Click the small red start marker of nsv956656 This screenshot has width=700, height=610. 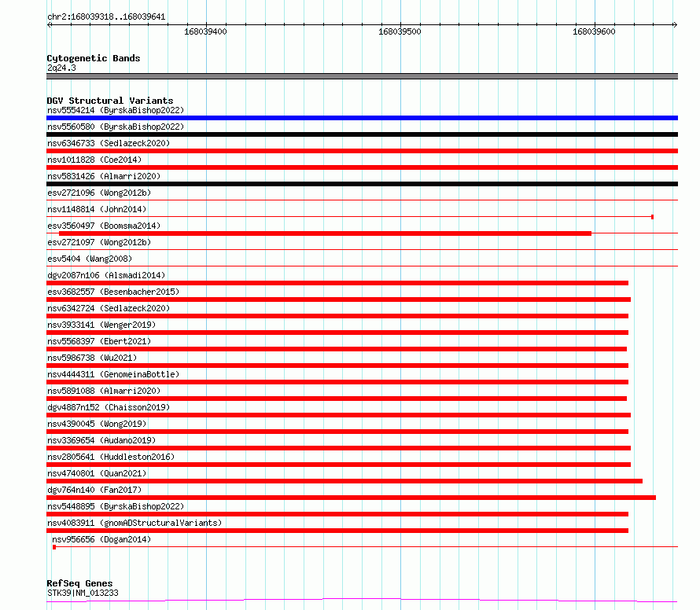pyautogui.click(x=54, y=547)
